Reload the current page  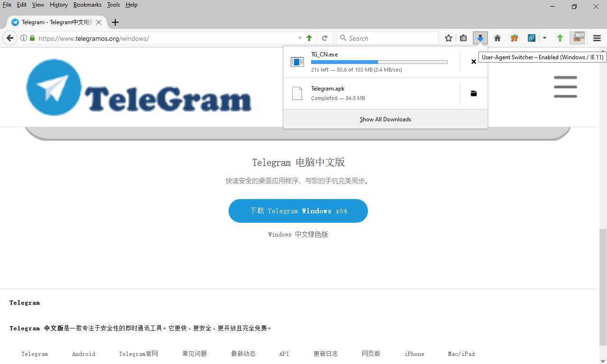pos(325,38)
